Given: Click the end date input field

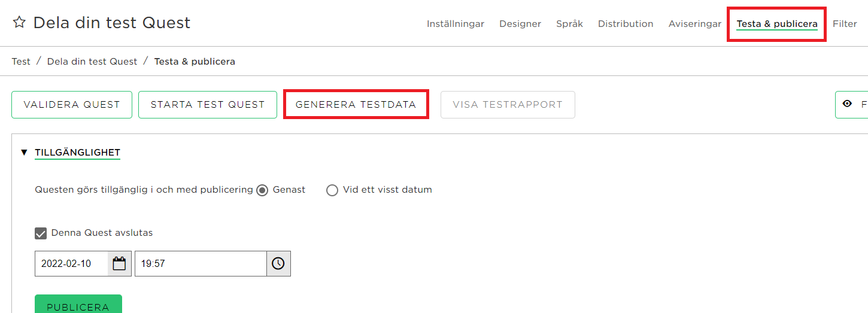Looking at the screenshot, I should (x=71, y=263).
